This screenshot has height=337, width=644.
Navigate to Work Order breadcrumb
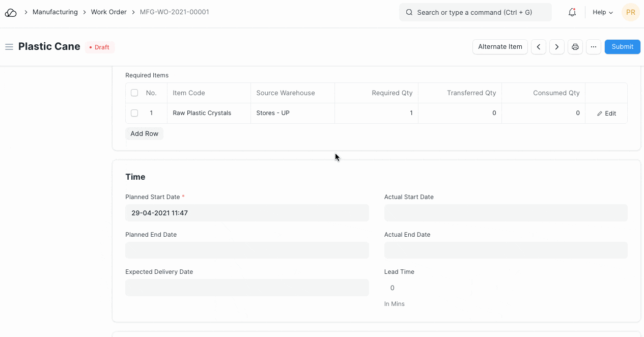[108, 12]
